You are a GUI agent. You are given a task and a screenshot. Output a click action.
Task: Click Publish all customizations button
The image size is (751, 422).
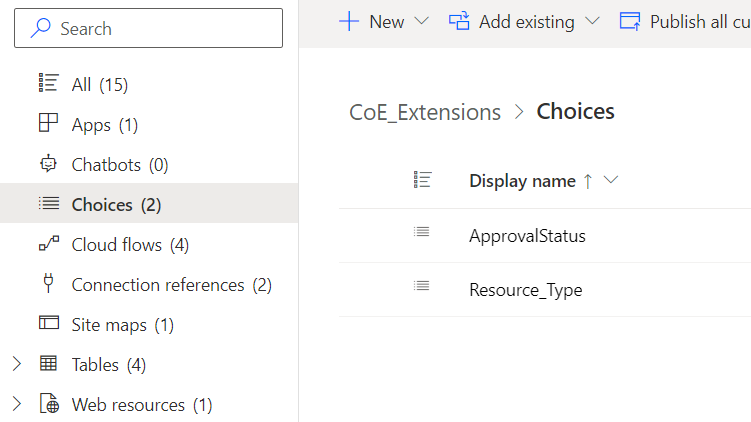tap(685, 22)
